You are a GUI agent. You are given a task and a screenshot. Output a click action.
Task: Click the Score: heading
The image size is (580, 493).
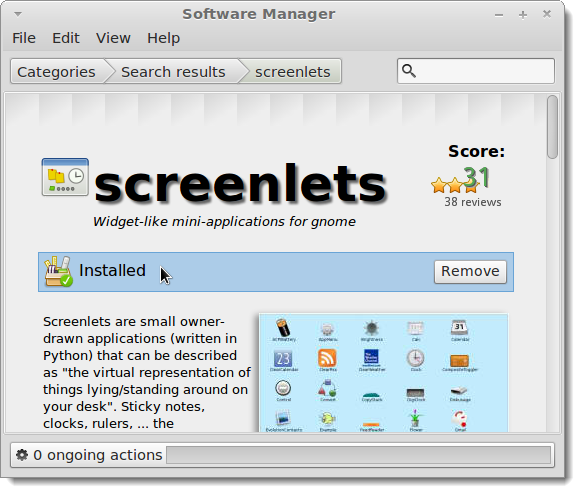click(x=476, y=151)
